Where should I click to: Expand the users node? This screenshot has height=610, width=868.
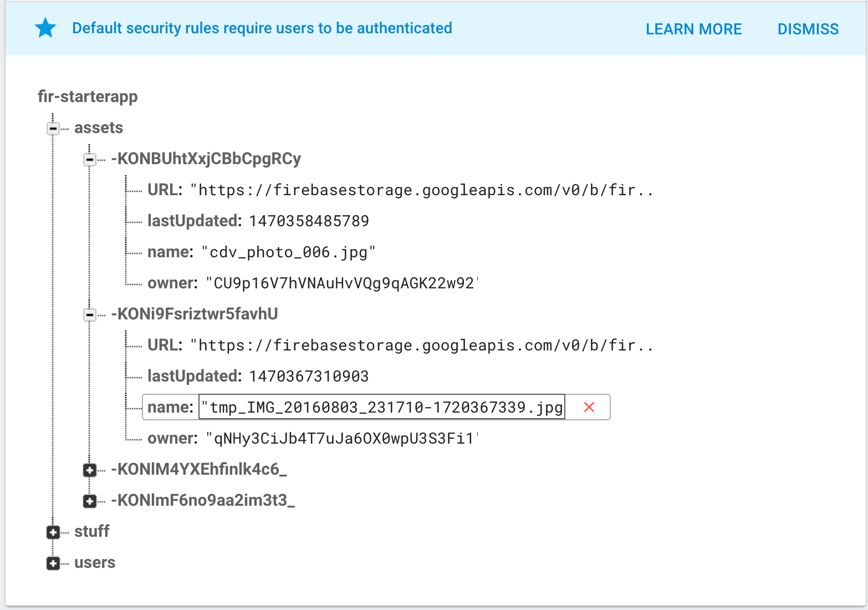coord(53,563)
